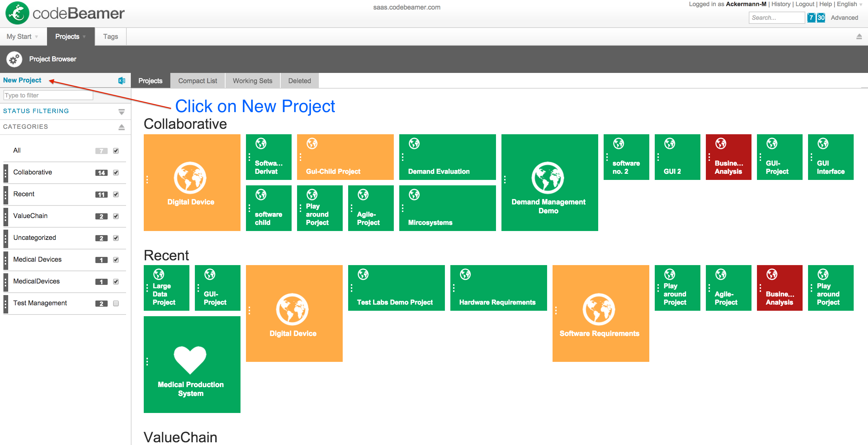Open Advanced search
This screenshot has height=445, width=868.
(x=844, y=18)
